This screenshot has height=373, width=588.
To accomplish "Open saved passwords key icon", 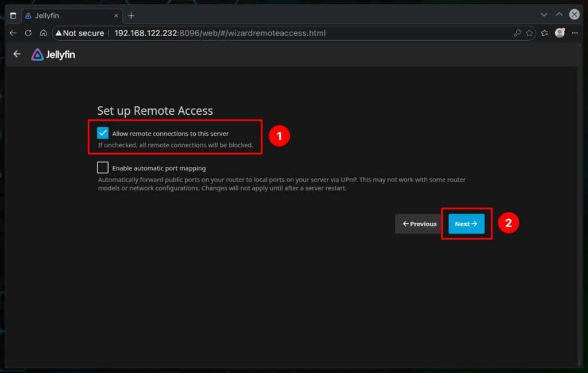I will coord(517,33).
